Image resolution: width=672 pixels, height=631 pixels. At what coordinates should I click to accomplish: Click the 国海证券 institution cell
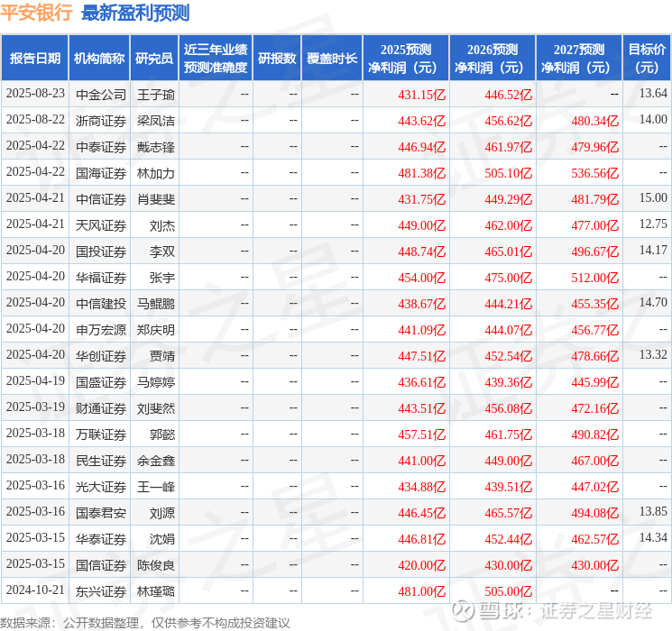(x=101, y=173)
